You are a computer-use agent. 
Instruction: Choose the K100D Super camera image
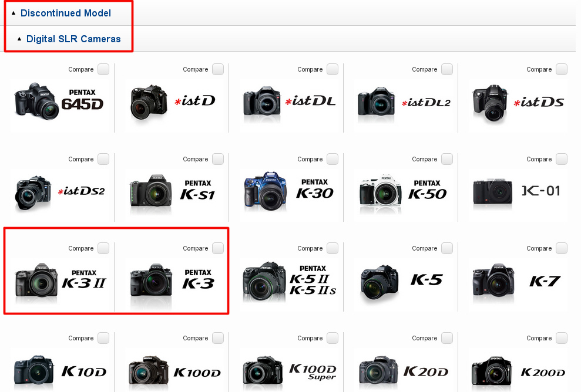click(x=263, y=370)
